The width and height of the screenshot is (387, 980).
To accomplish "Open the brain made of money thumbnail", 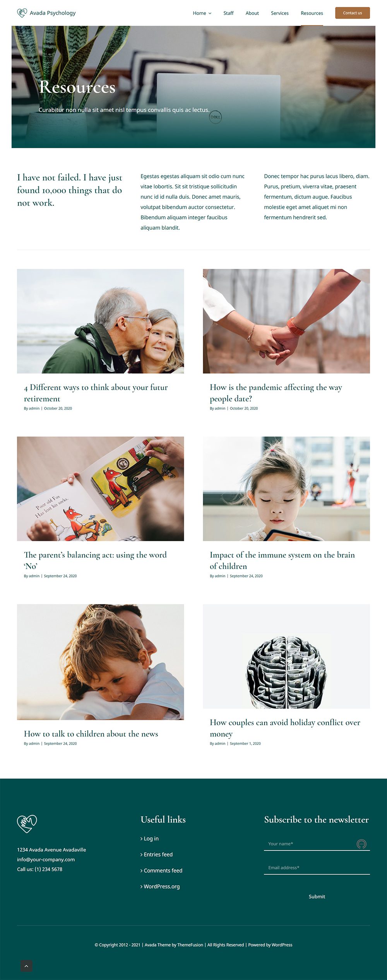I will [286, 656].
